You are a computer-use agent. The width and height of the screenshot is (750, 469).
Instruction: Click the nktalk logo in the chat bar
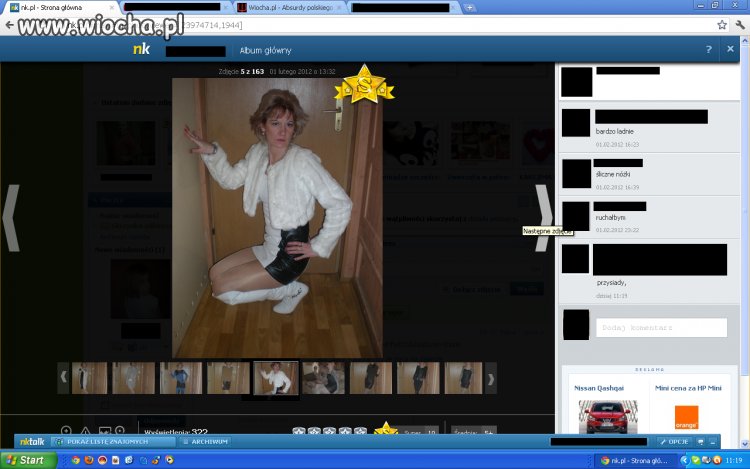pyautogui.click(x=32, y=442)
